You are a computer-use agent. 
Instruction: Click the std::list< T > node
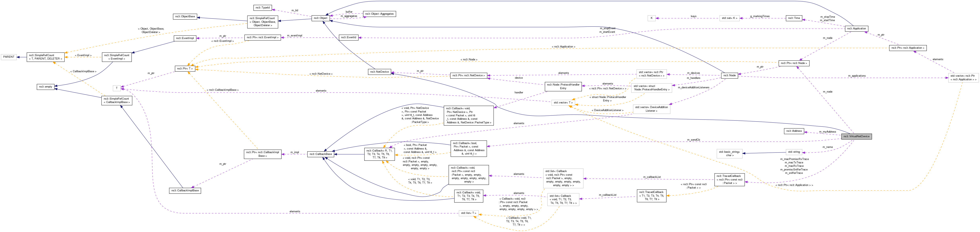click(x=468, y=213)
